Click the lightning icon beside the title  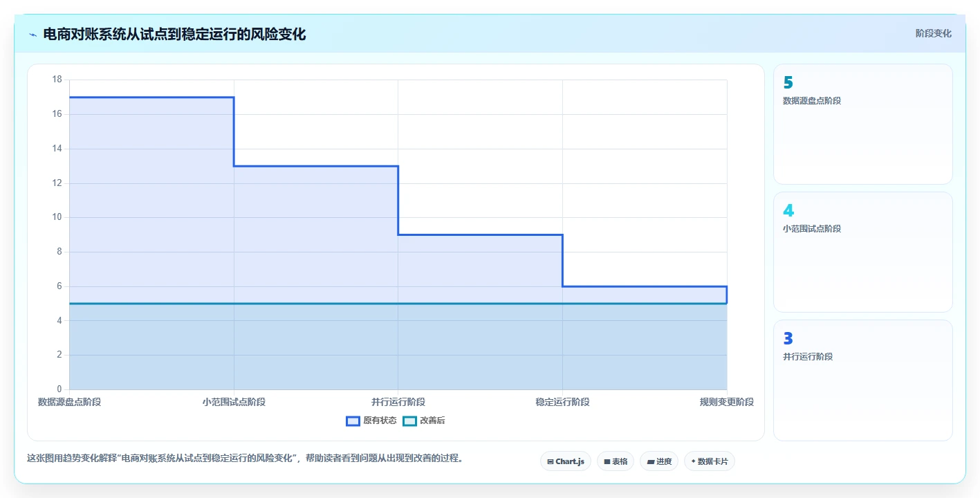33,35
